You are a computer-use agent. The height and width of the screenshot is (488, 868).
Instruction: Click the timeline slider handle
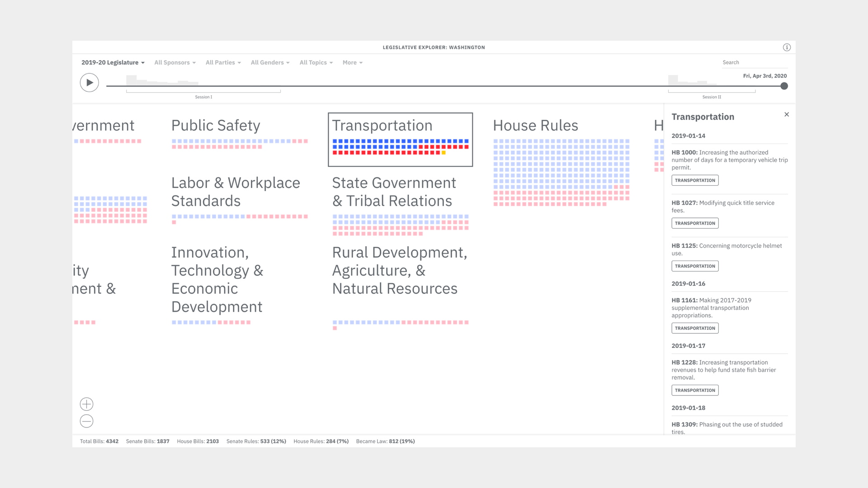784,86
